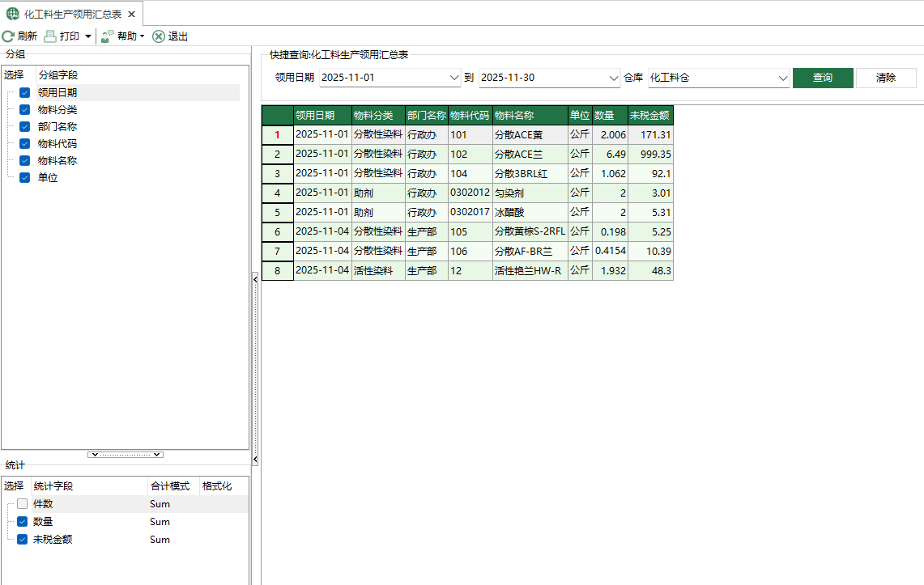The height and width of the screenshot is (585, 924).
Task: Open the 仓库 warehouse dropdown
Action: (783, 78)
